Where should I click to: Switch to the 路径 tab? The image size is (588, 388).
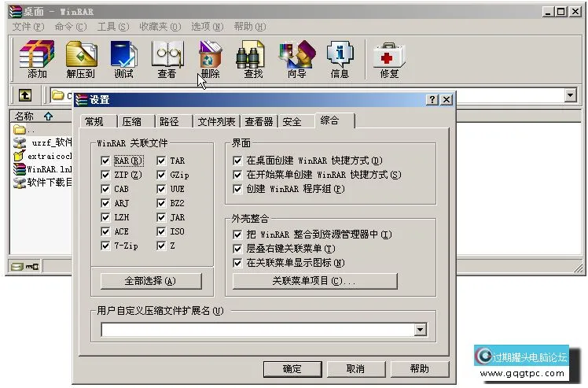click(x=173, y=122)
